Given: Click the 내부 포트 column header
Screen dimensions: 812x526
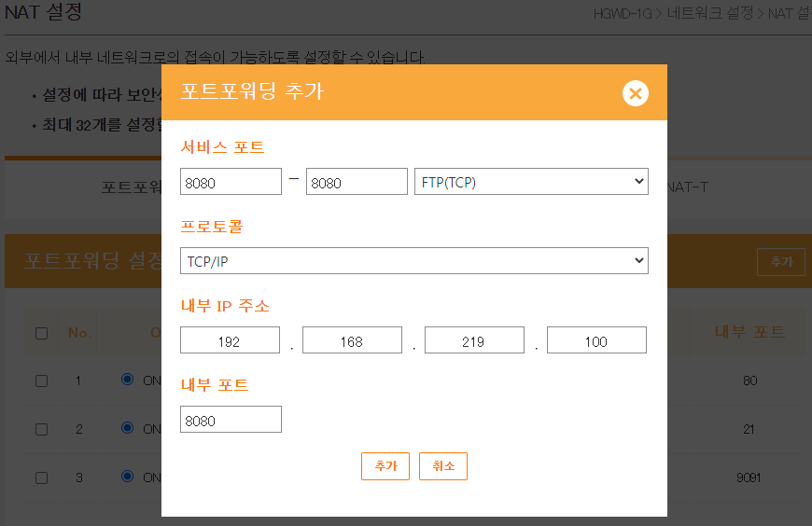Looking at the screenshot, I should pos(749,332).
